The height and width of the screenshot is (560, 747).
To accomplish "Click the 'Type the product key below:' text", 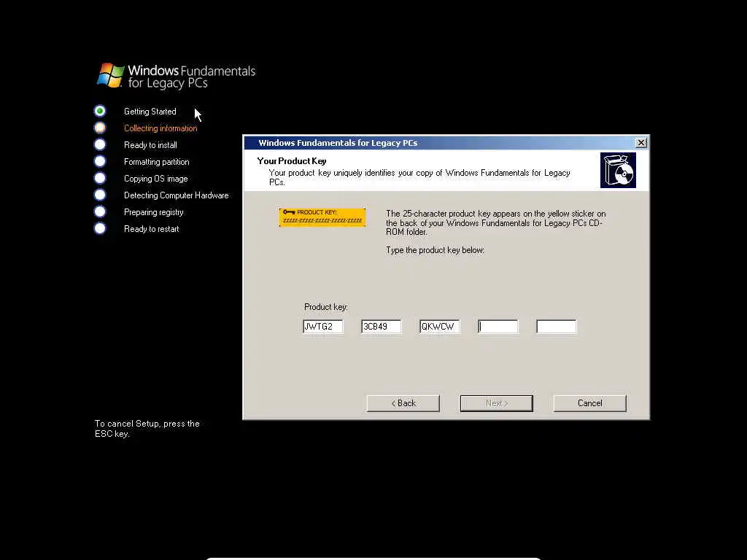I will click(435, 250).
